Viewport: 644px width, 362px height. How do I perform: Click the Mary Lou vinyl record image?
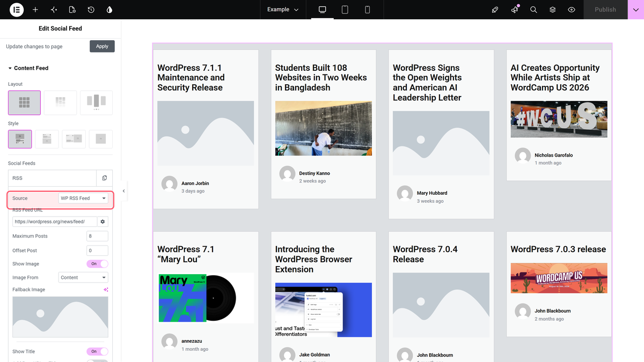coord(206,298)
